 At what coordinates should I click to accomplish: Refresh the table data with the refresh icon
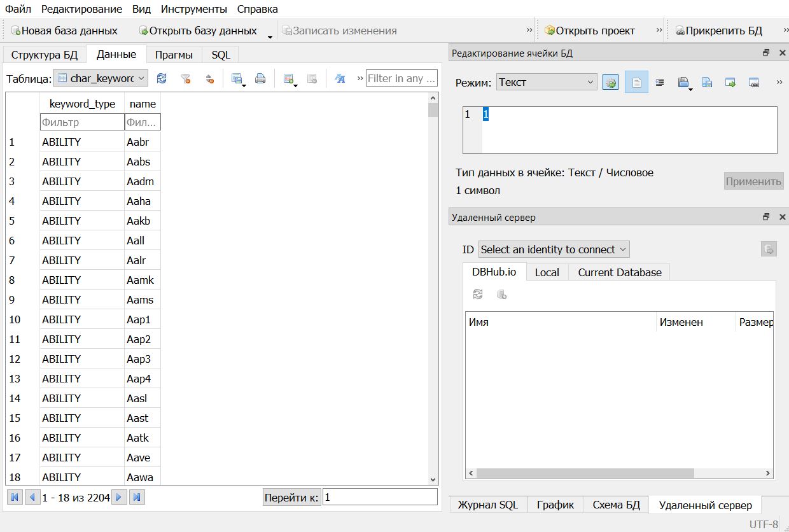tap(162, 79)
